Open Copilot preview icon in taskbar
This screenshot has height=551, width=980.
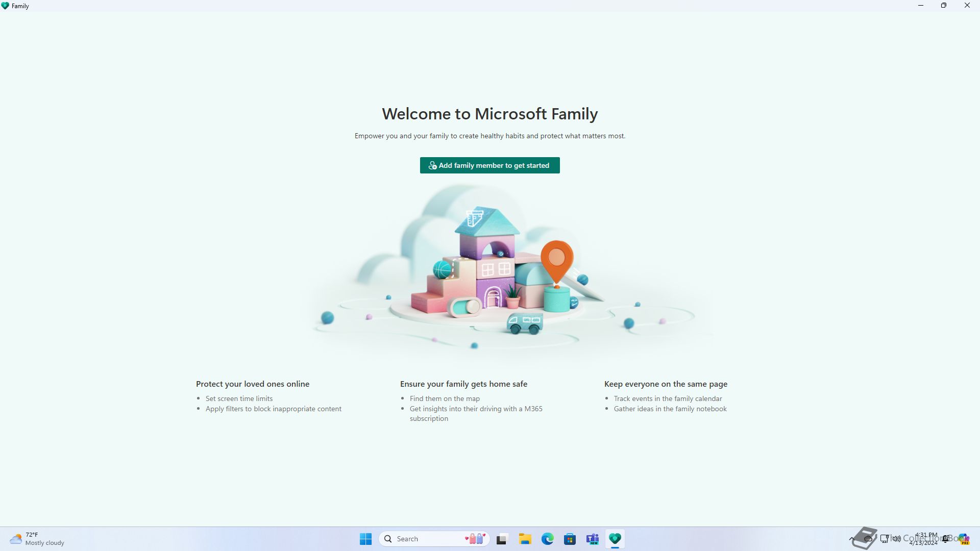(x=963, y=539)
